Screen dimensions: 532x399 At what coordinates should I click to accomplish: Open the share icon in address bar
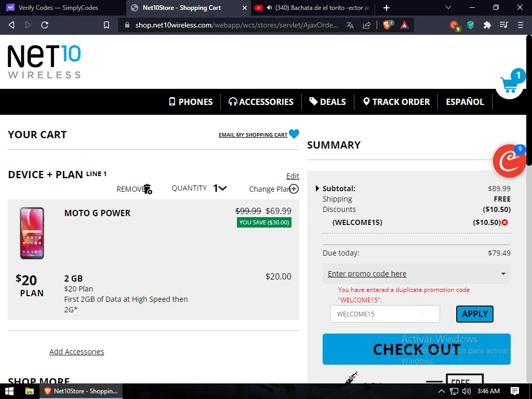coord(367,25)
